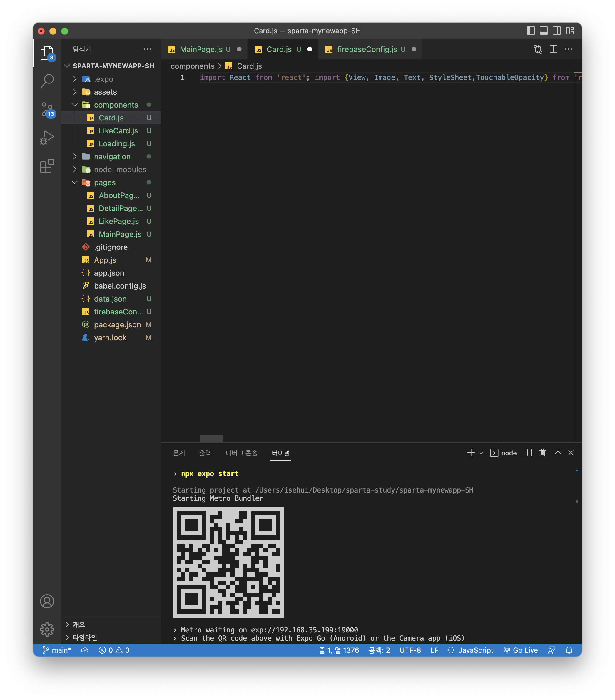
Task: Open LikeCard.js in the file tree
Action: [x=111, y=131]
